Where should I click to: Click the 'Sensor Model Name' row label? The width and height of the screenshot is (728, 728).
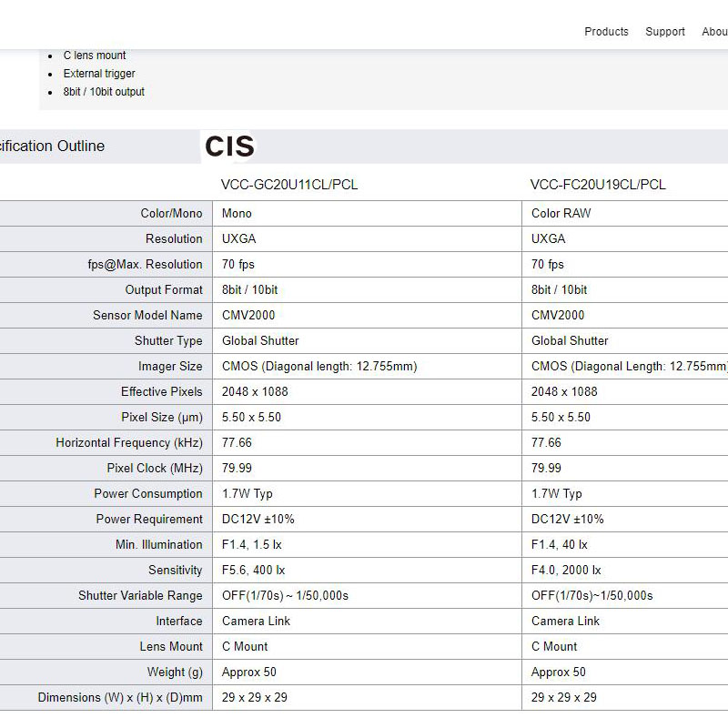(147, 315)
